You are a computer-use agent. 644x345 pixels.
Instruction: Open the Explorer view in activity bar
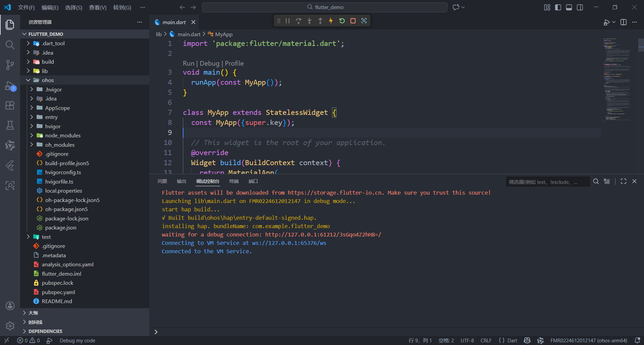click(10, 24)
